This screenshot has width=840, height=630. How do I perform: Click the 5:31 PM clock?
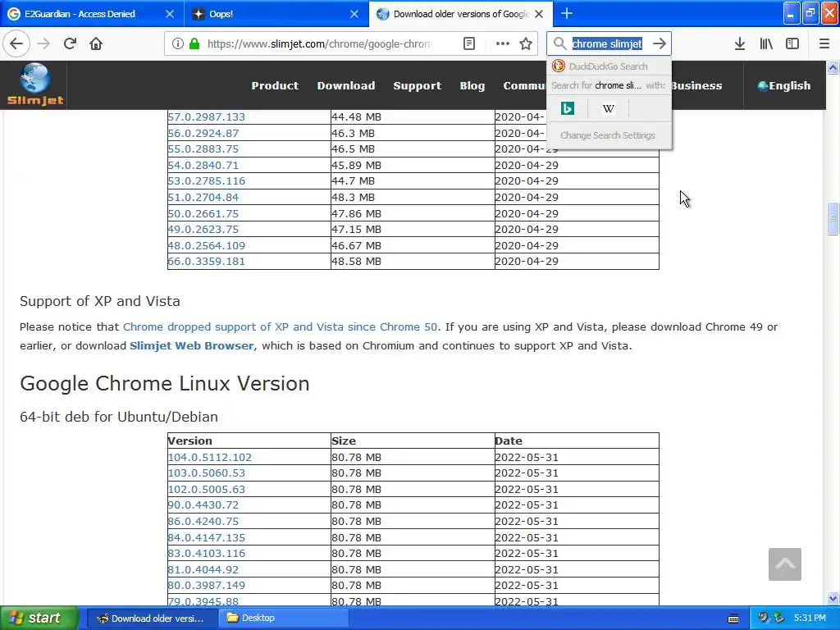click(x=810, y=618)
